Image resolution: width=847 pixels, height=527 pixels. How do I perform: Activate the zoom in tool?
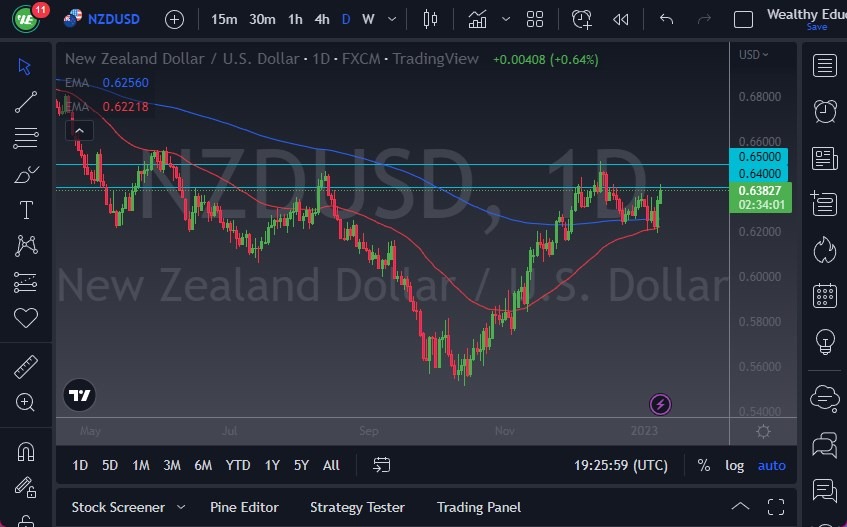[25, 402]
